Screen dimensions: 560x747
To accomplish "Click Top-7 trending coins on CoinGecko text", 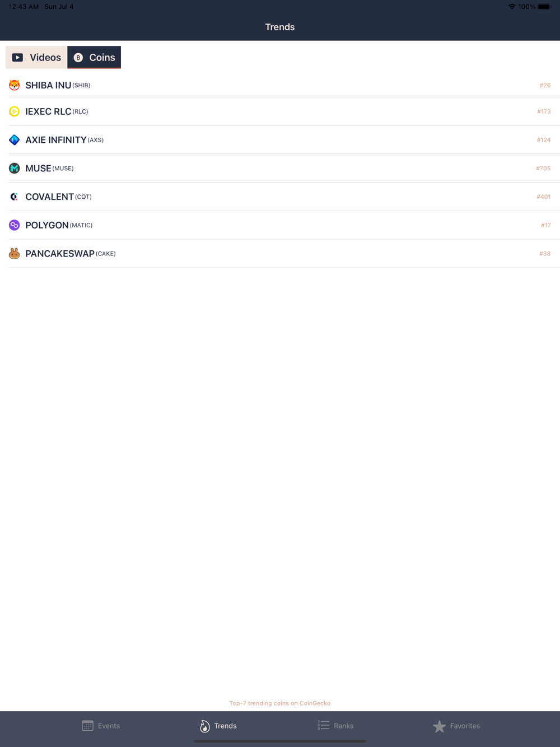I will coord(280,703).
